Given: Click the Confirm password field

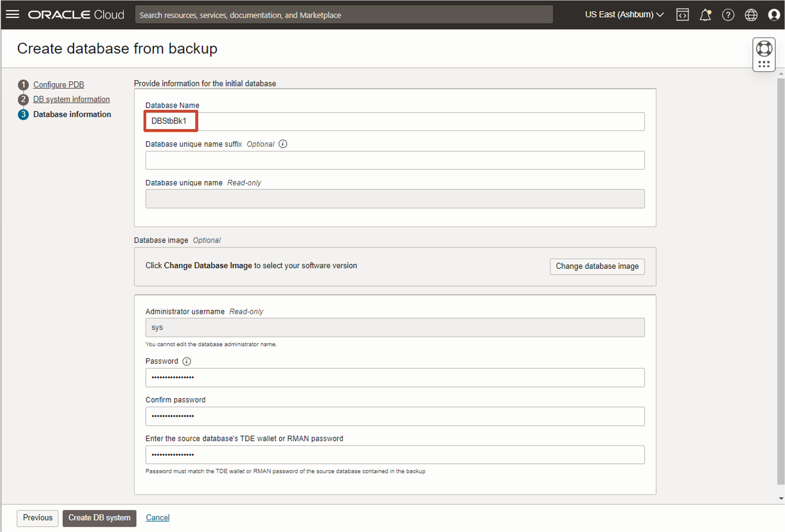Looking at the screenshot, I should 394,416.
